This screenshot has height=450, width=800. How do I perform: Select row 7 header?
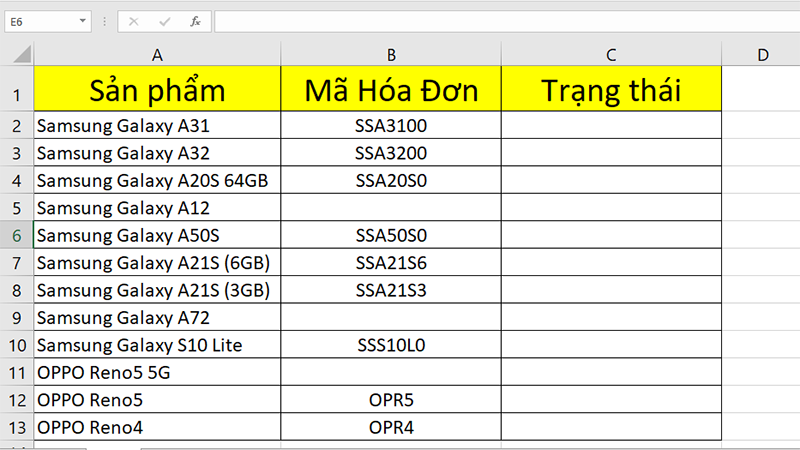[17, 263]
